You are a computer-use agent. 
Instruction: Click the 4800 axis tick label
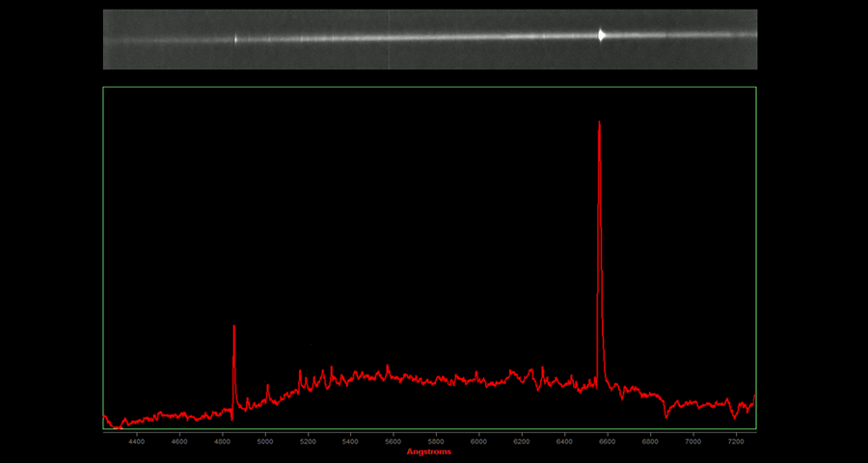pyautogui.click(x=222, y=442)
